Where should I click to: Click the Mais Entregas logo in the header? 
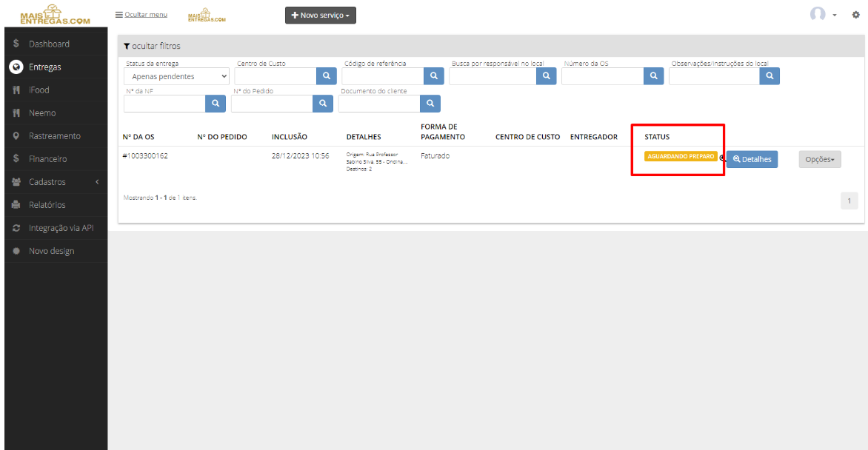click(x=56, y=15)
